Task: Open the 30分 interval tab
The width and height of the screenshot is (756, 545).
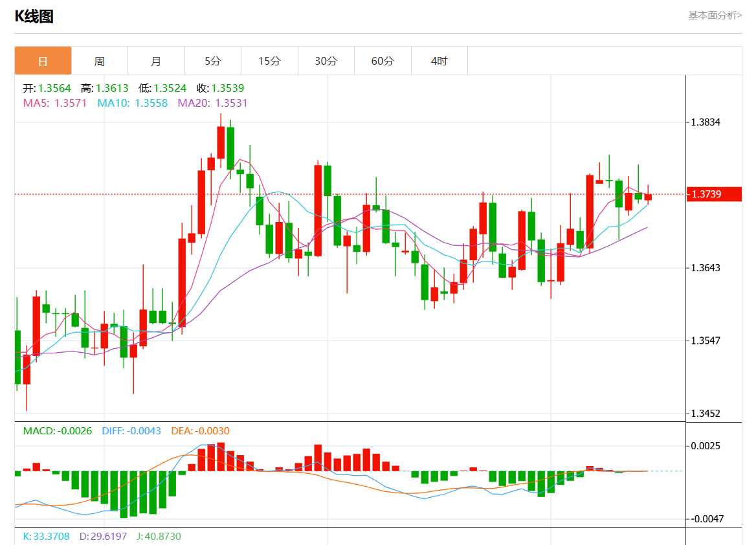Action: [326, 61]
